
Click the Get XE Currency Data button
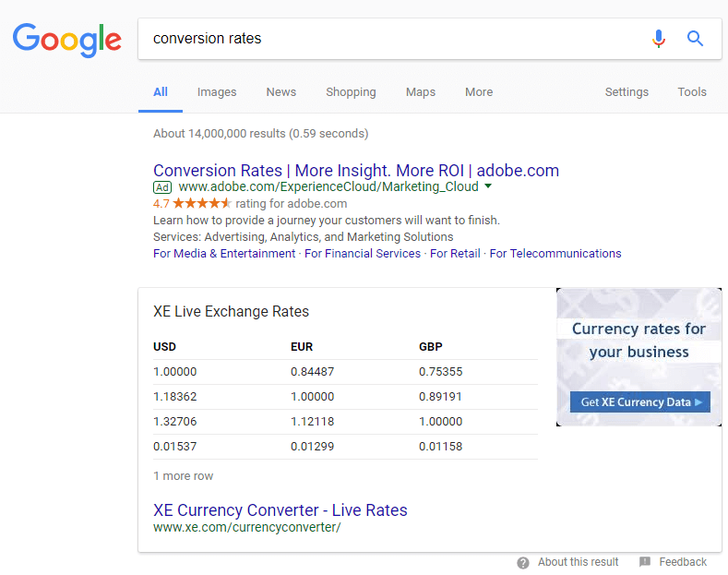(x=640, y=402)
